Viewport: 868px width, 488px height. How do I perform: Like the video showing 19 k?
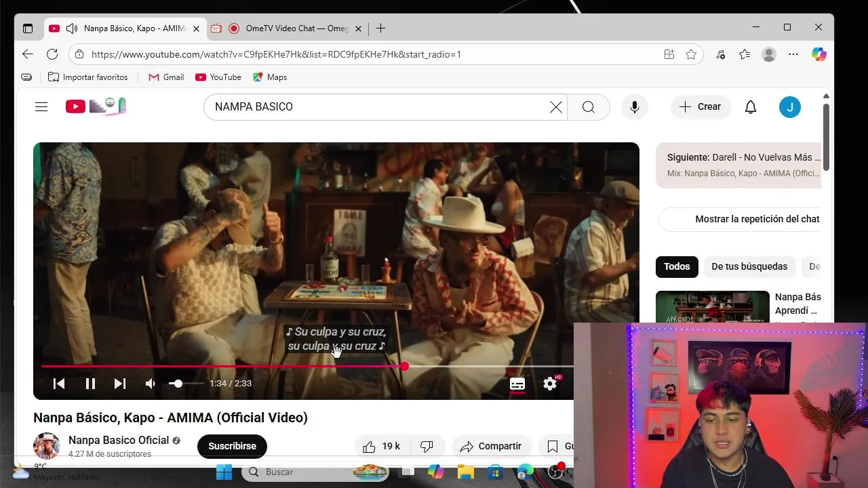coord(382,446)
